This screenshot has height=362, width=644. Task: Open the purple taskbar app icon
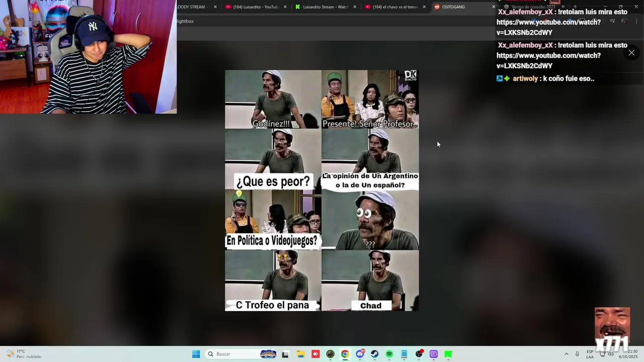coord(434,354)
